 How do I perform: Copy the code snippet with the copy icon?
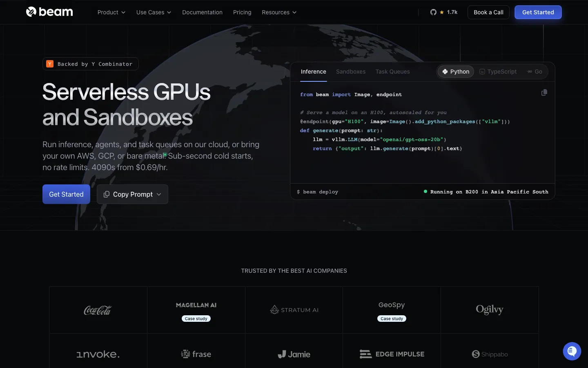544,93
